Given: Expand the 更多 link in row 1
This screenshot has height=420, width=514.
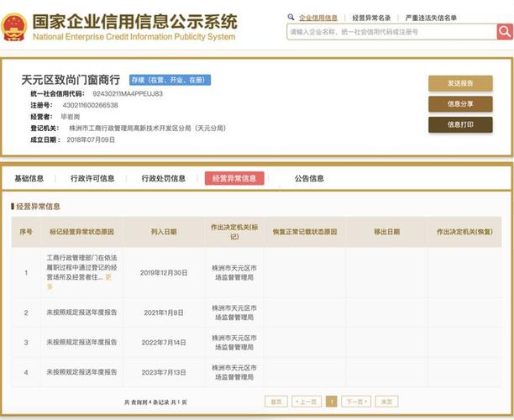Looking at the screenshot, I should point(108,277).
